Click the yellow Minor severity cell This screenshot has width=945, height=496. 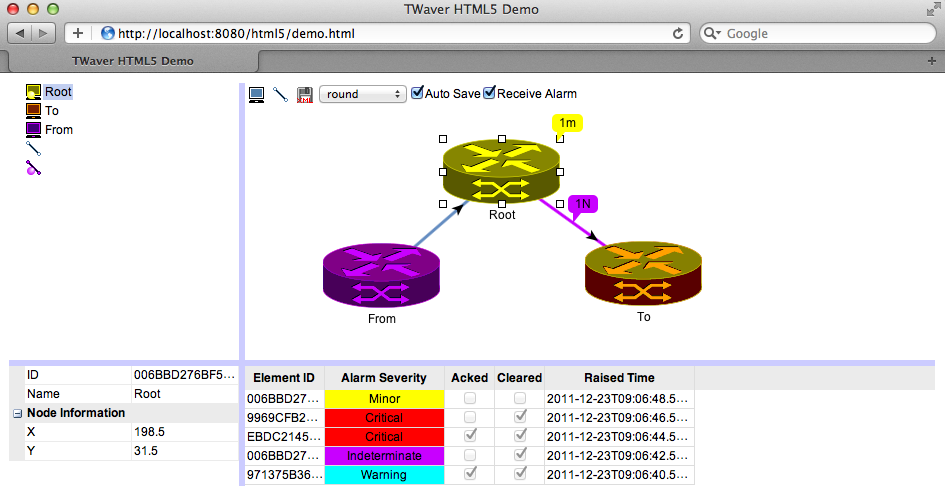[x=385, y=399]
